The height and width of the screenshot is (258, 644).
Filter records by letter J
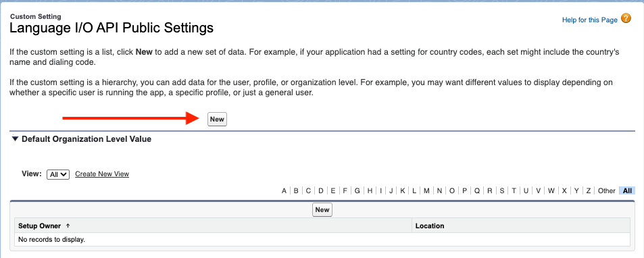391,190
